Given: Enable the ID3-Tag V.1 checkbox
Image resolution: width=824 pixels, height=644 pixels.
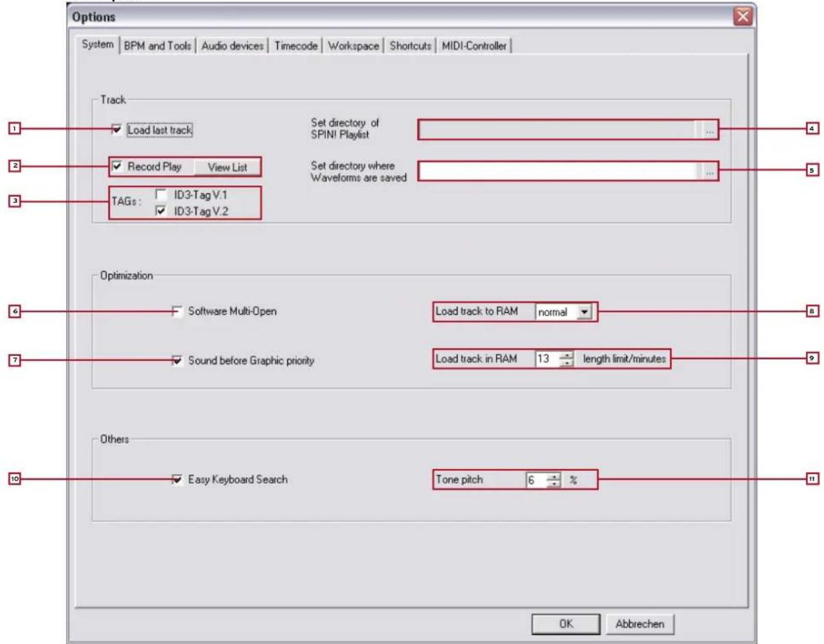Looking at the screenshot, I should pos(161,195).
